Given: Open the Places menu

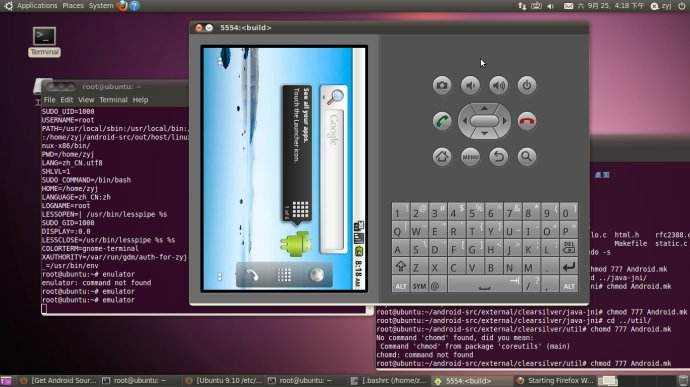Looking at the screenshot, I should (x=73, y=6).
